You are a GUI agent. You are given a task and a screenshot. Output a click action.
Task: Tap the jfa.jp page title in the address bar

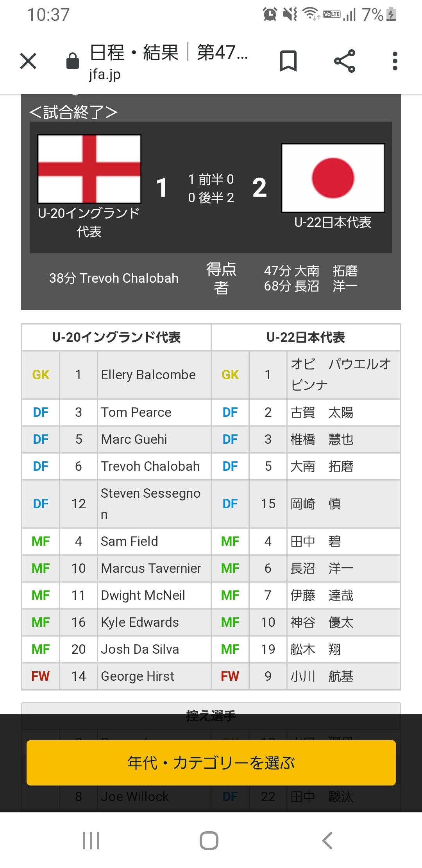pyautogui.click(x=169, y=61)
